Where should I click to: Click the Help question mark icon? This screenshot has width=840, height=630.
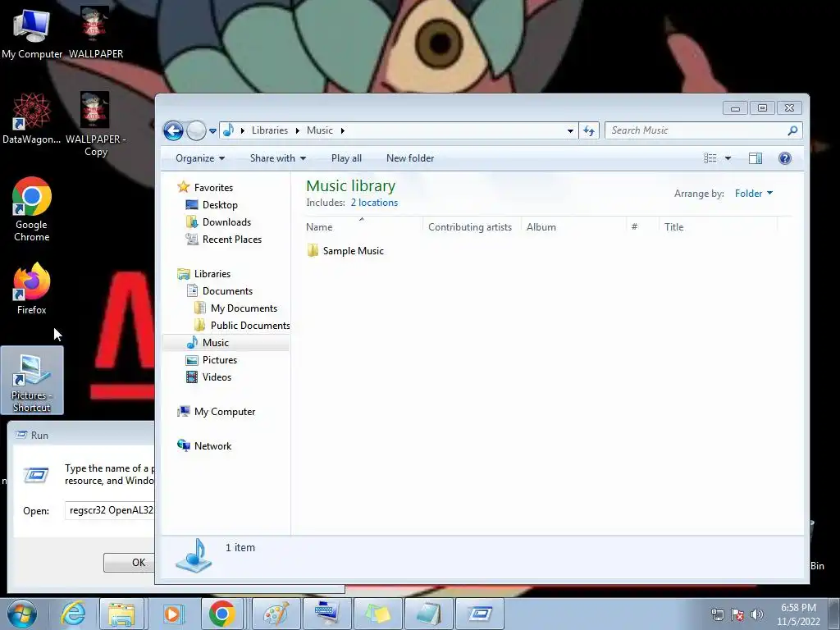point(785,158)
